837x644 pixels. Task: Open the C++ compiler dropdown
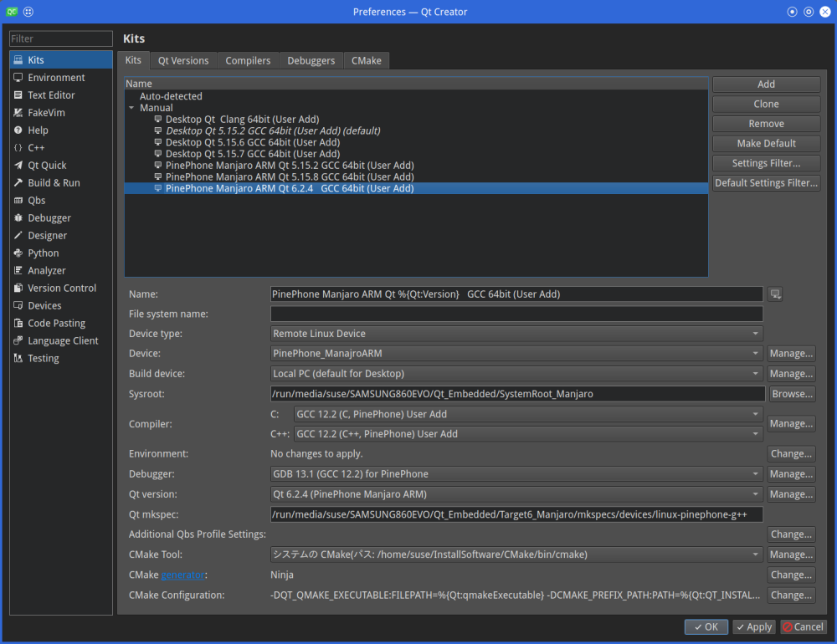click(x=528, y=434)
